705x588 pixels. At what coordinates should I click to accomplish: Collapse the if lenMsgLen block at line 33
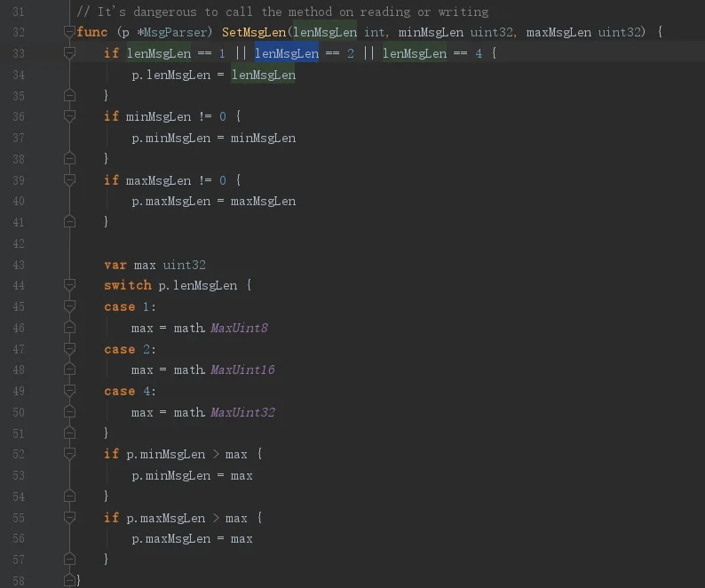[x=69, y=53]
